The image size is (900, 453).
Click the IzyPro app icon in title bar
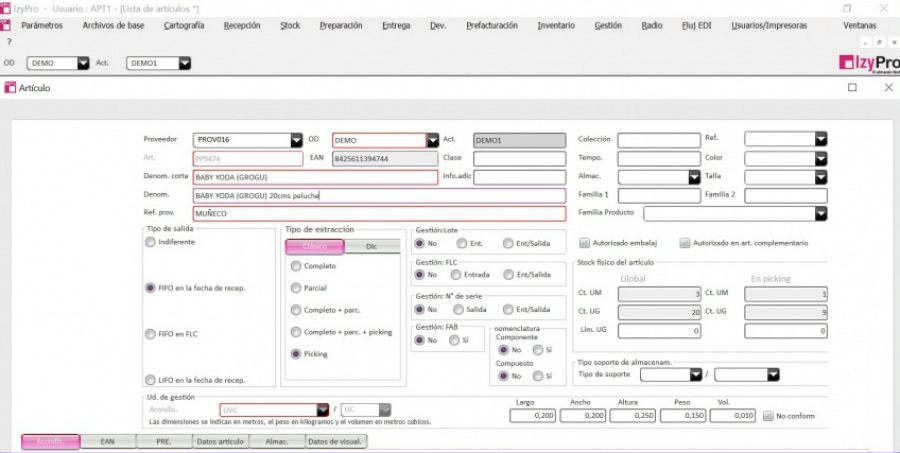[5, 8]
